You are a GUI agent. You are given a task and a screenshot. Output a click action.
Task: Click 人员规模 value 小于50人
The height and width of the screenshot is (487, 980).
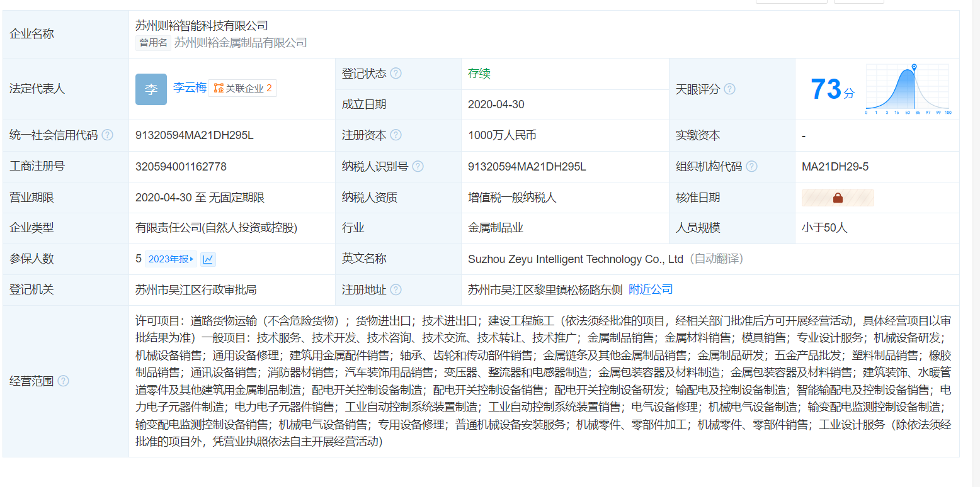click(824, 228)
